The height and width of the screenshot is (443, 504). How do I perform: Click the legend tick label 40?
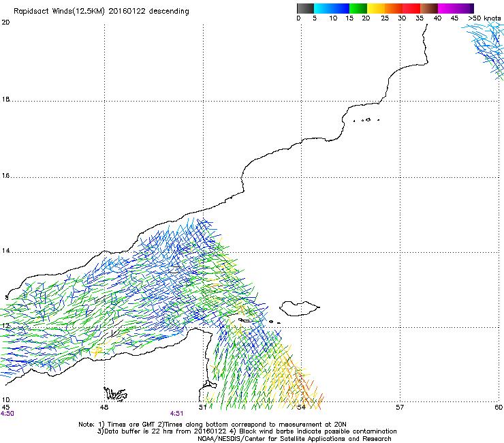point(437,18)
